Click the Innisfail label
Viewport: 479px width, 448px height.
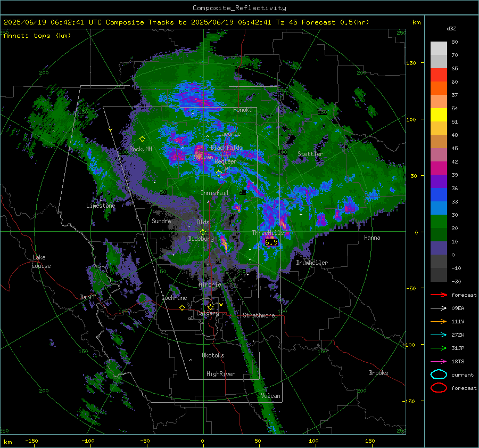[x=214, y=193]
